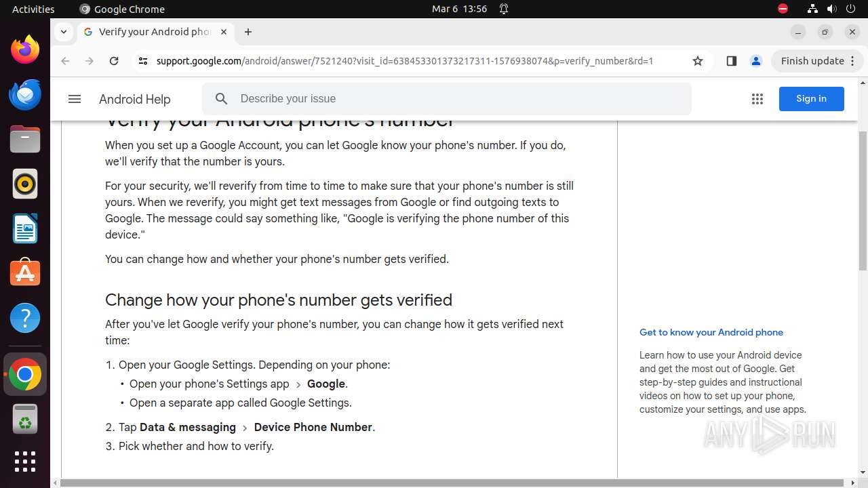
Task: Click the bold Data & messaging text
Action: click(188, 427)
